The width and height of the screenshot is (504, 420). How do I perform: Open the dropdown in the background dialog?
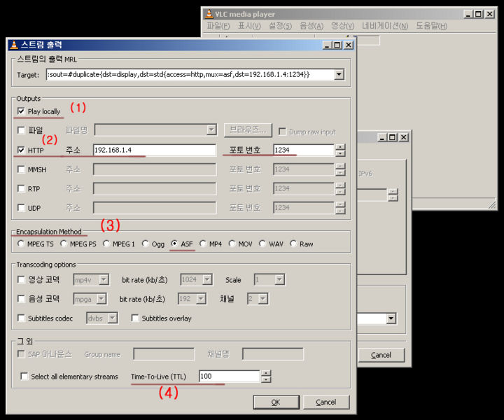(x=391, y=318)
